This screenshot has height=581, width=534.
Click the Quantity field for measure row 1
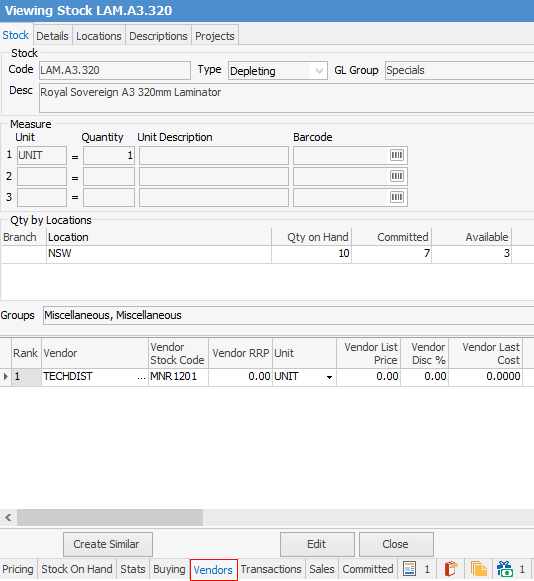(109, 155)
